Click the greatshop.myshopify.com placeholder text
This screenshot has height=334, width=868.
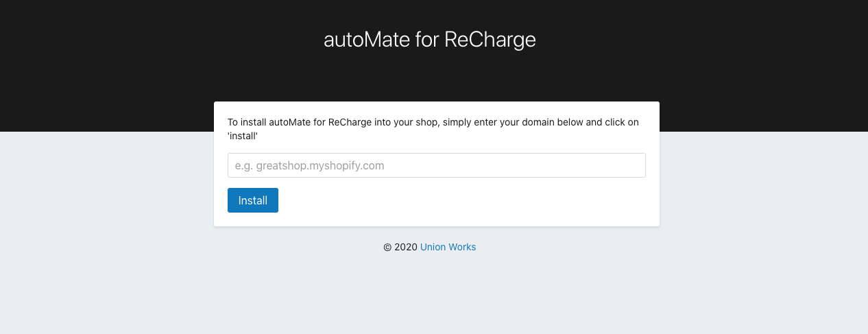click(309, 165)
